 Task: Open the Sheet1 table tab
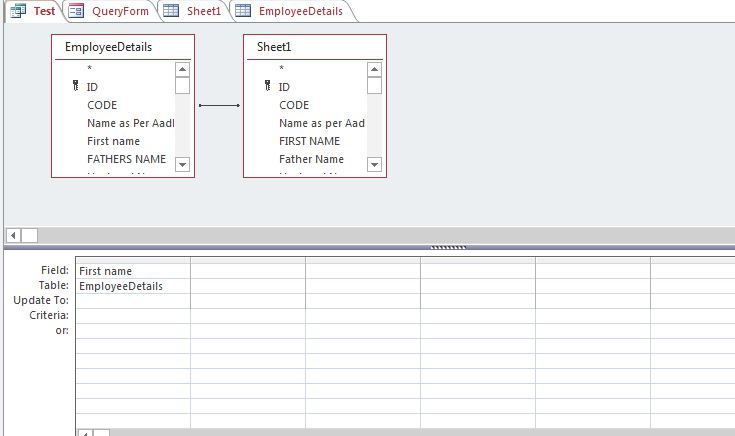(x=193, y=11)
